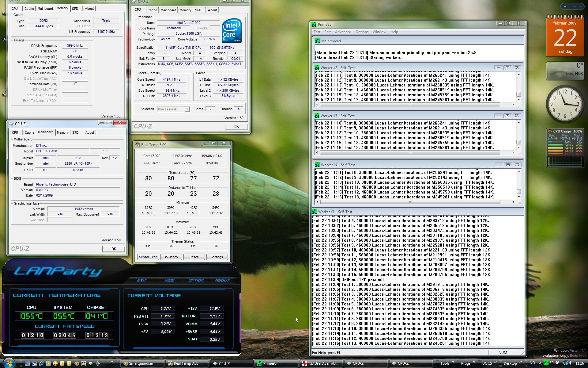This screenshot has height=368, width=588.
Task: Expand the Quick Launch overflow chevron
Action: coord(112,362)
